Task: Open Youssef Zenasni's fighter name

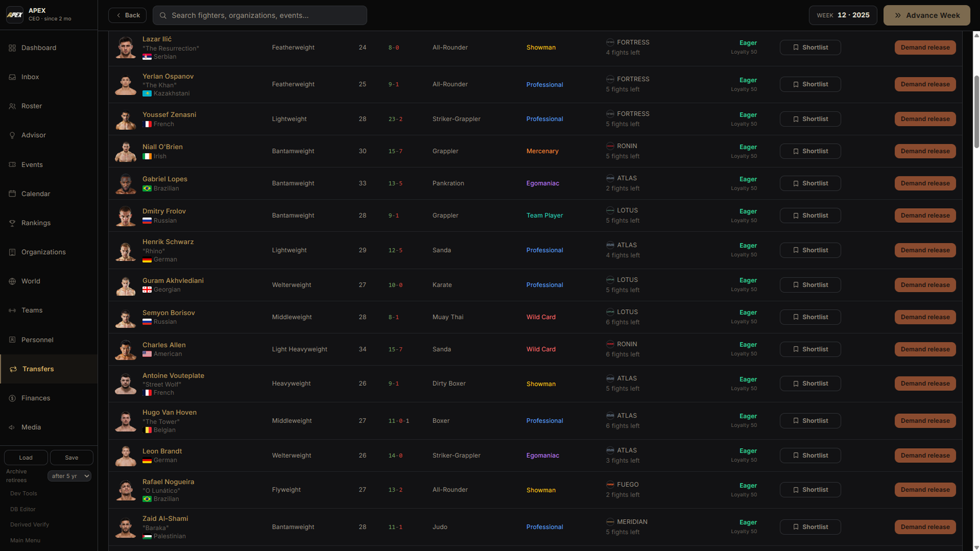Action: (169, 114)
